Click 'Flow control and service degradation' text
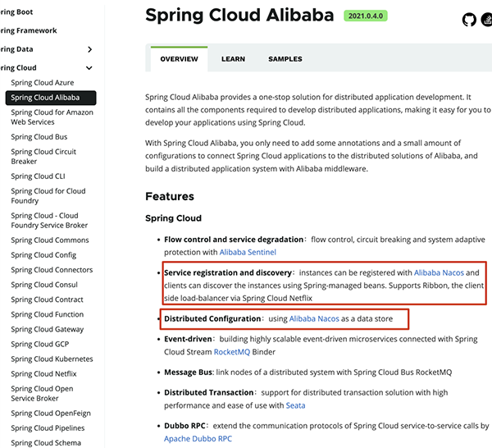The width and height of the screenshot is (492, 448). point(234,240)
